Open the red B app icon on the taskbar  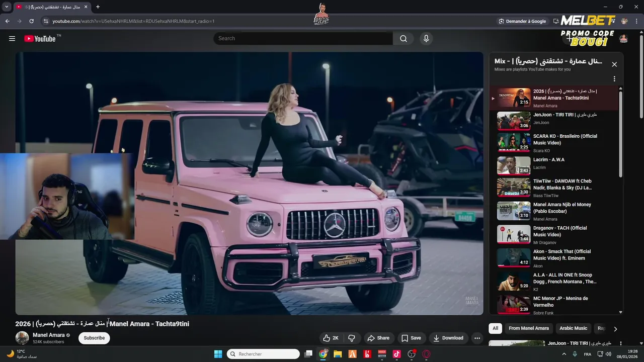point(367,354)
